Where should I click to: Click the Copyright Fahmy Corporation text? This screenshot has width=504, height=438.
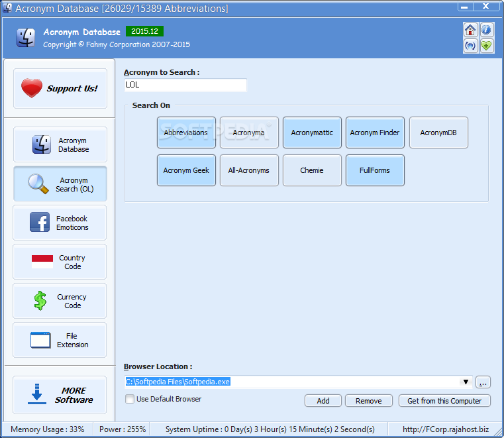click(x=117, y=44)
